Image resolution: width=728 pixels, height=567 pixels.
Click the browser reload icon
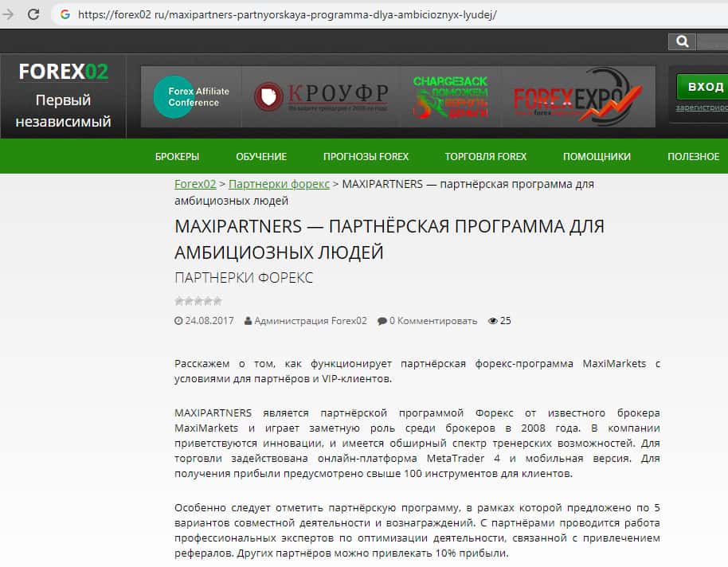33,14
